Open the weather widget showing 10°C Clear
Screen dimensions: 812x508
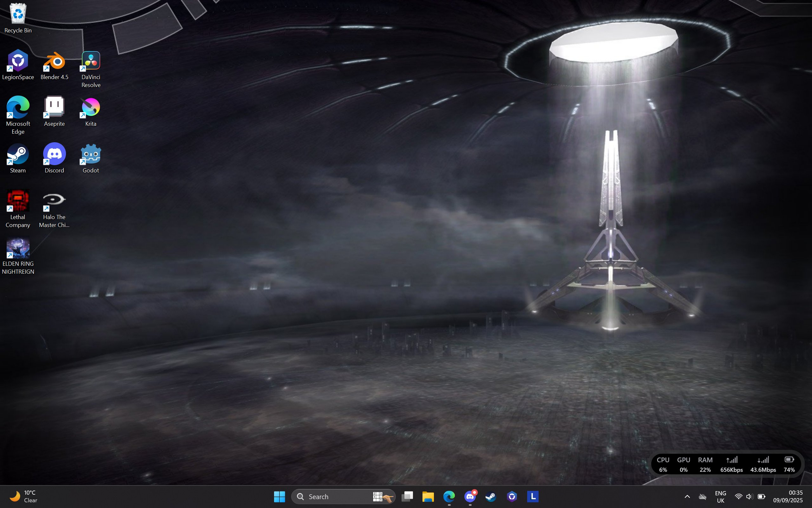(x=23, y=497)
